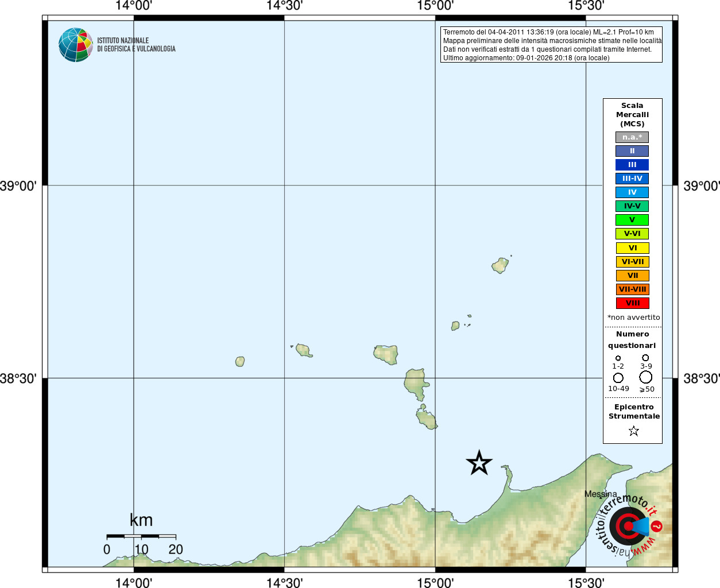Click the westernmost small island

coord(240,361)
